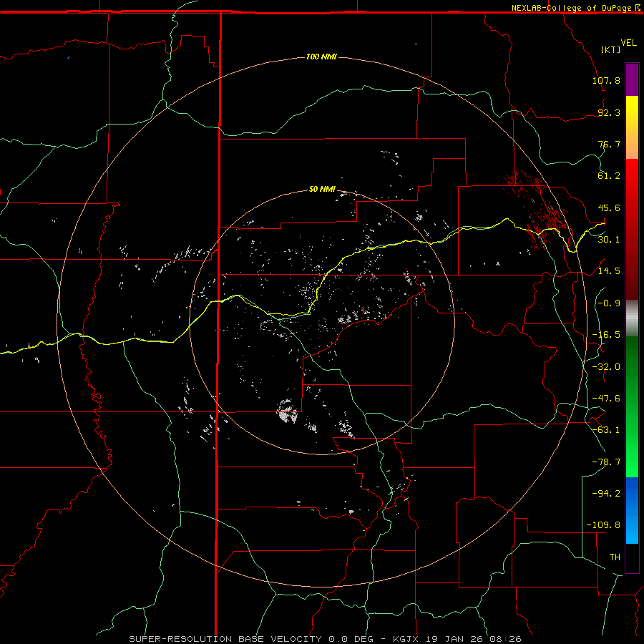
Task: Click the blue segment of the color bar
Action: tap(632, 510)
